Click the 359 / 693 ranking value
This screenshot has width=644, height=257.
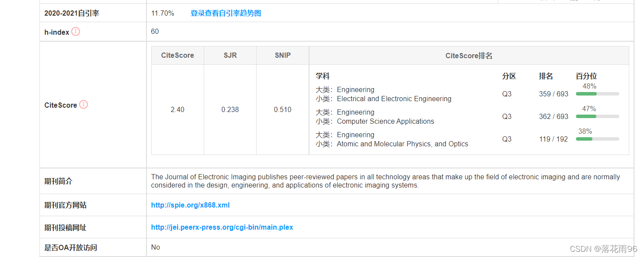tap(553, 93)
